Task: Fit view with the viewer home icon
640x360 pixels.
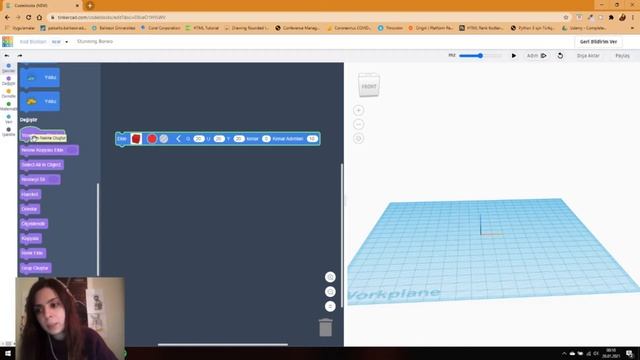Action: point(358,138)
